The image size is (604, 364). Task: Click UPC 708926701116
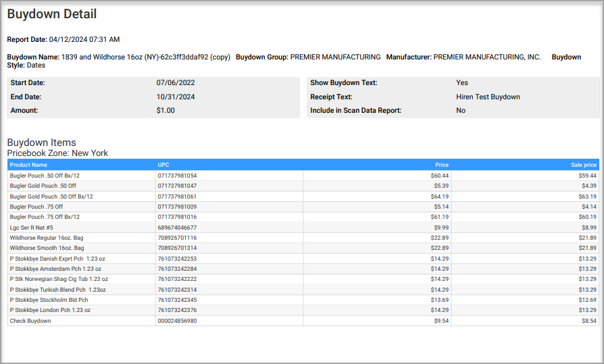[x=177, y=238]
